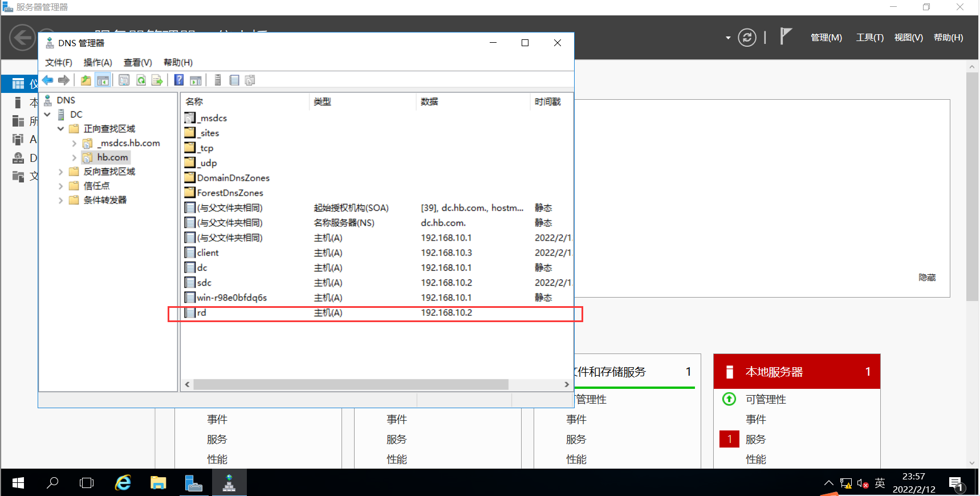Sort by the 数据 column header
Viewport: 980px width, 496px height.
pos(473,101)
